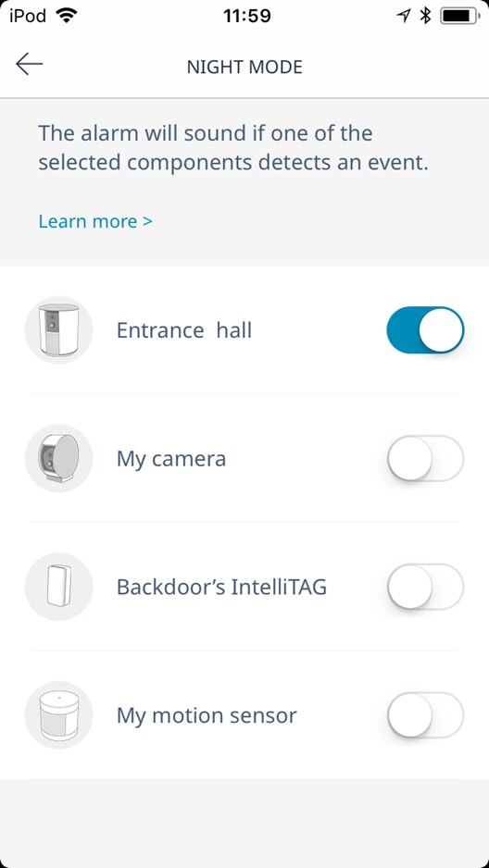Enable the My motion sensor switch
Viewport: 489px width, 868px height.
pos(425,715)
